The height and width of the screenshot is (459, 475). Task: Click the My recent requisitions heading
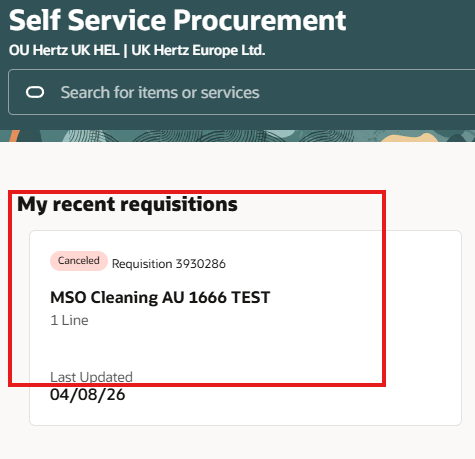tap(127, 204)
